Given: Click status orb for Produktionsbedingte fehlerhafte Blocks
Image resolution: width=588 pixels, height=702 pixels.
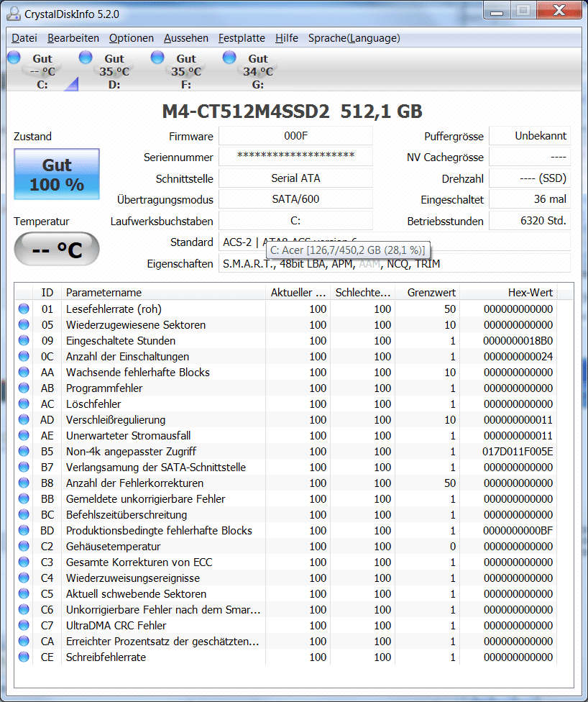Looking at the screenshot, I should 24,530.
